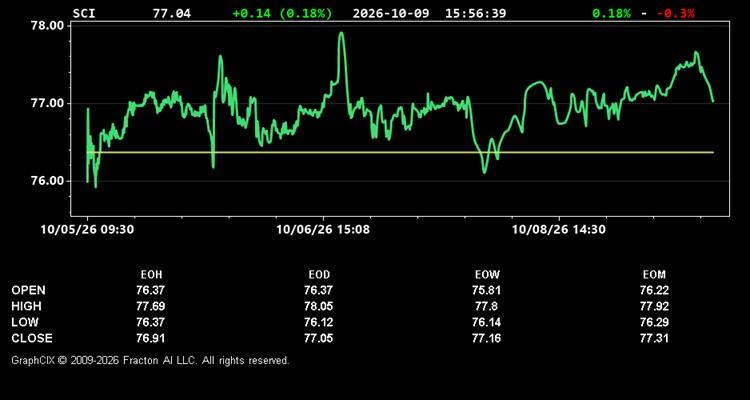Click the HIGH row label
Screen dimensions: 750x400
point(26,306)
